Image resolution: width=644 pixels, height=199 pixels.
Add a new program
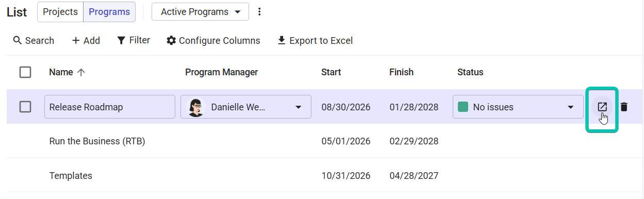(x=86, y=40)
